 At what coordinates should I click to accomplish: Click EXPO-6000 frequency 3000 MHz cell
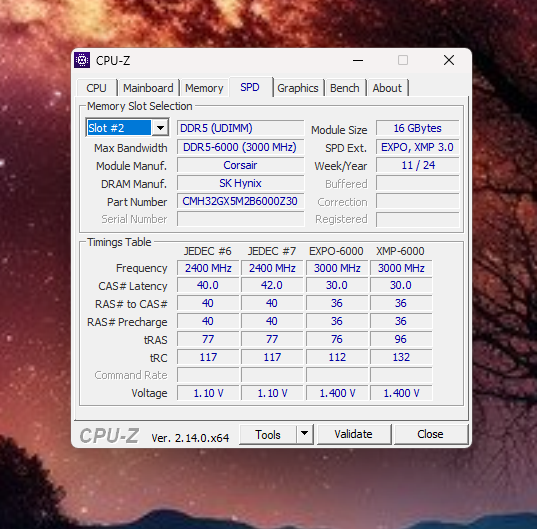point(337,268)
